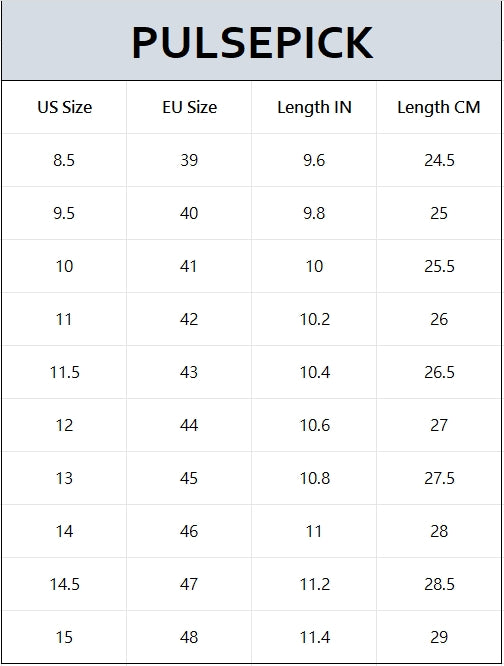
Task: Click the PULSEPICK title header
Action: pos(252,42)
